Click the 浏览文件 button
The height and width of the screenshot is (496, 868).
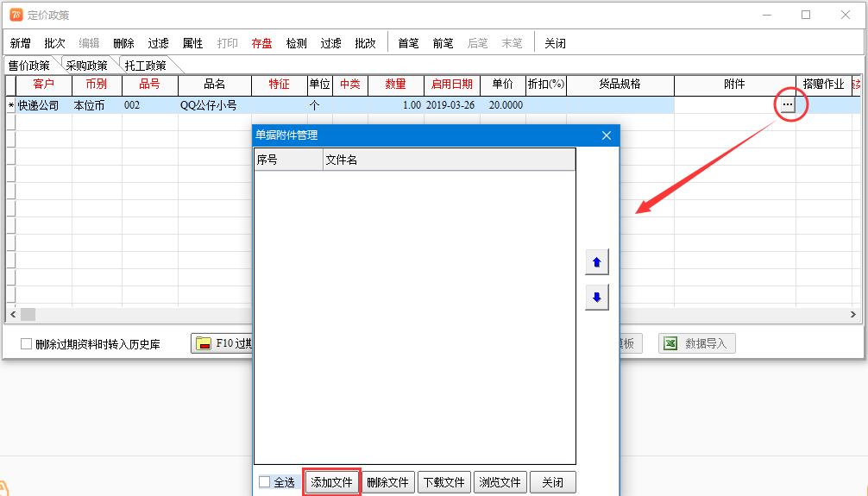[x=500, y=482]
